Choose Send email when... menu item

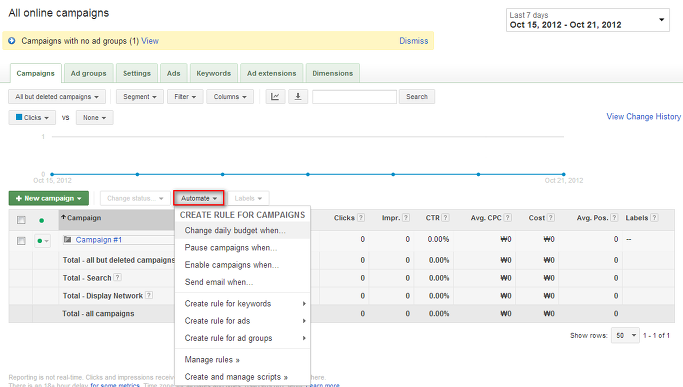(x=243, y=282)
